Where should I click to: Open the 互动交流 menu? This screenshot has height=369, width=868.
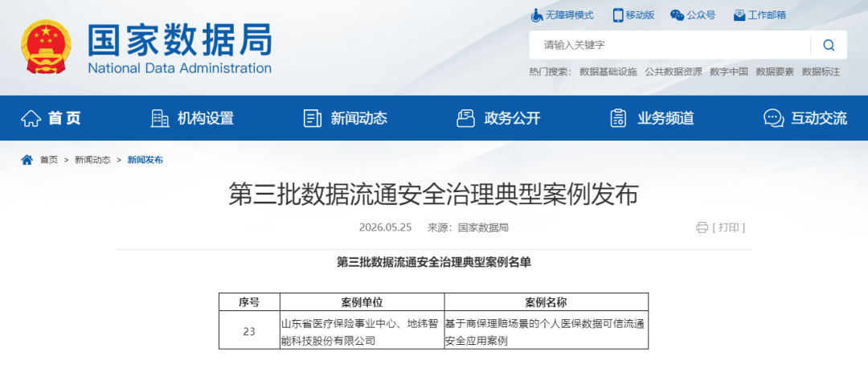point(819,118)
